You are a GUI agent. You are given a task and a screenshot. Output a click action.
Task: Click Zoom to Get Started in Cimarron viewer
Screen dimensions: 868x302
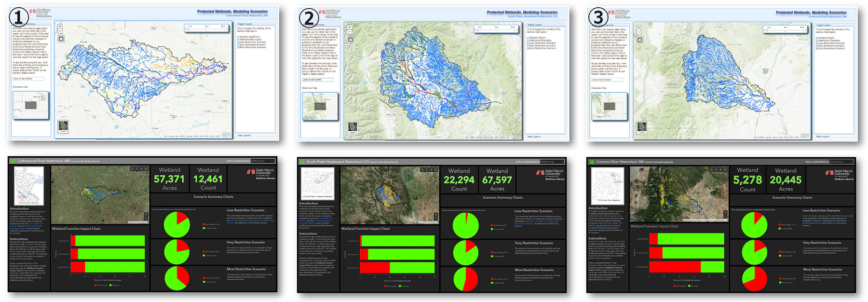tap(607, 80)
